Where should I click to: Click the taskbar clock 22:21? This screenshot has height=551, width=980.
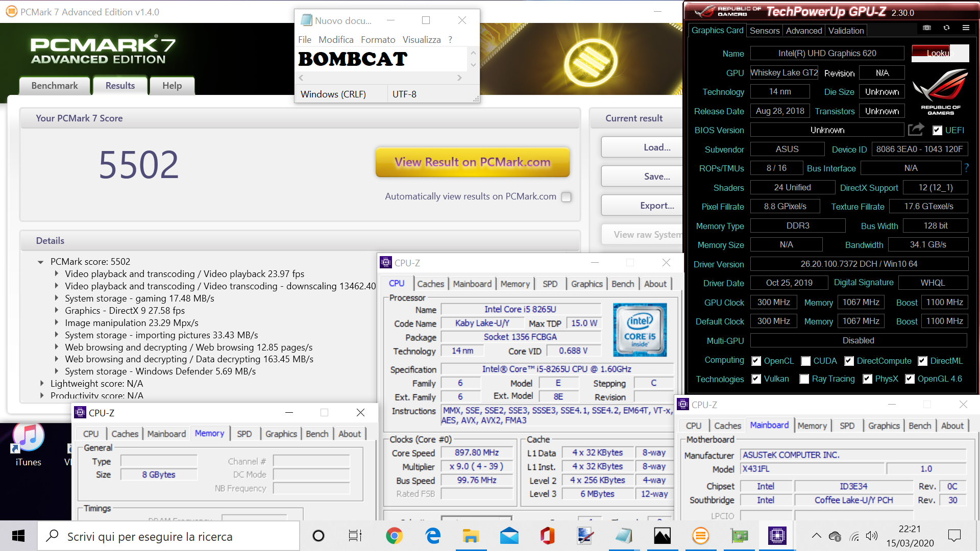910,529
